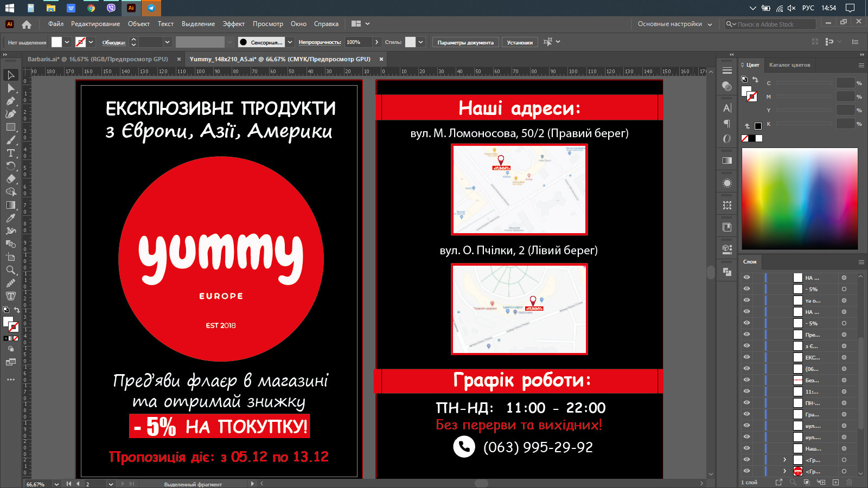Select the Direct Selection tool
The width and height of the screenshot is (868, 488).
point(11,88)
